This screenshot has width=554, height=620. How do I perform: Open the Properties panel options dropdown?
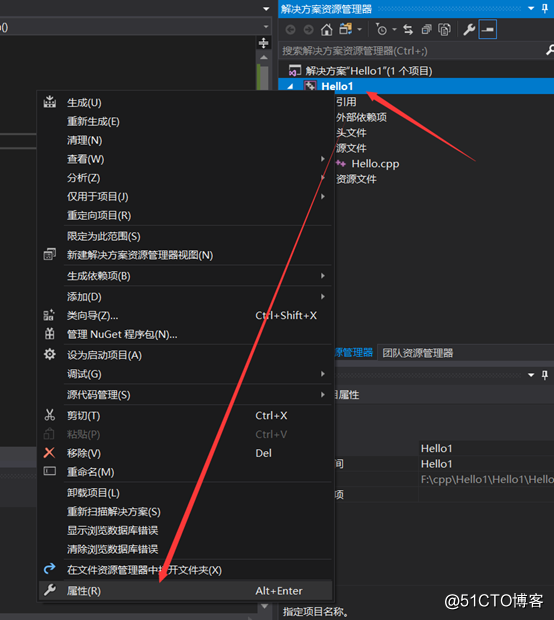[531, 374]
